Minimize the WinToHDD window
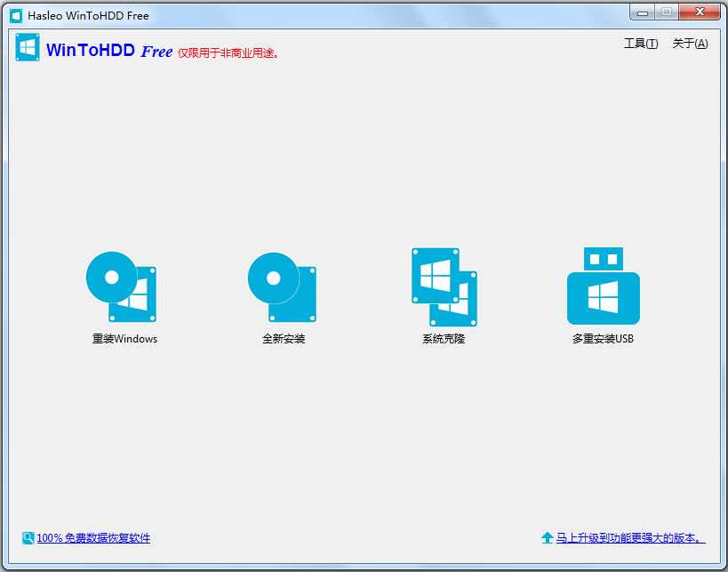The height and width of the screenshot is (572, 728). click(x=643, y=12)
